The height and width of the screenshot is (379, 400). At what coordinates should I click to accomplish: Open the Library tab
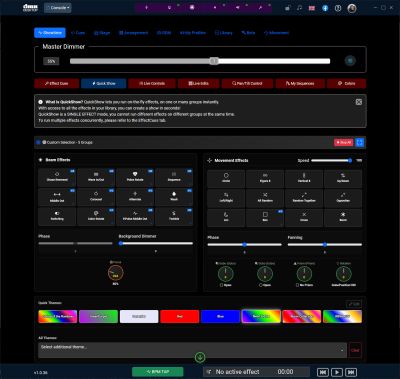[x=224, y=33]
